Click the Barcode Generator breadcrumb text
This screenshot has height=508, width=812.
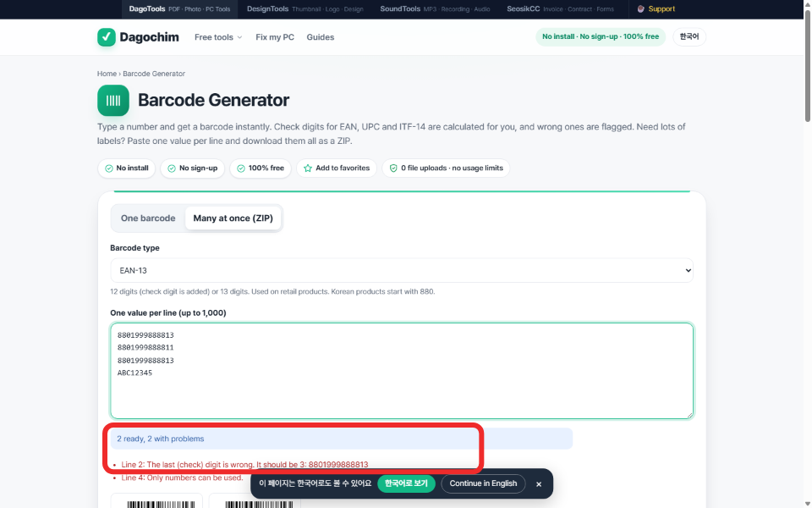[154, 74]
